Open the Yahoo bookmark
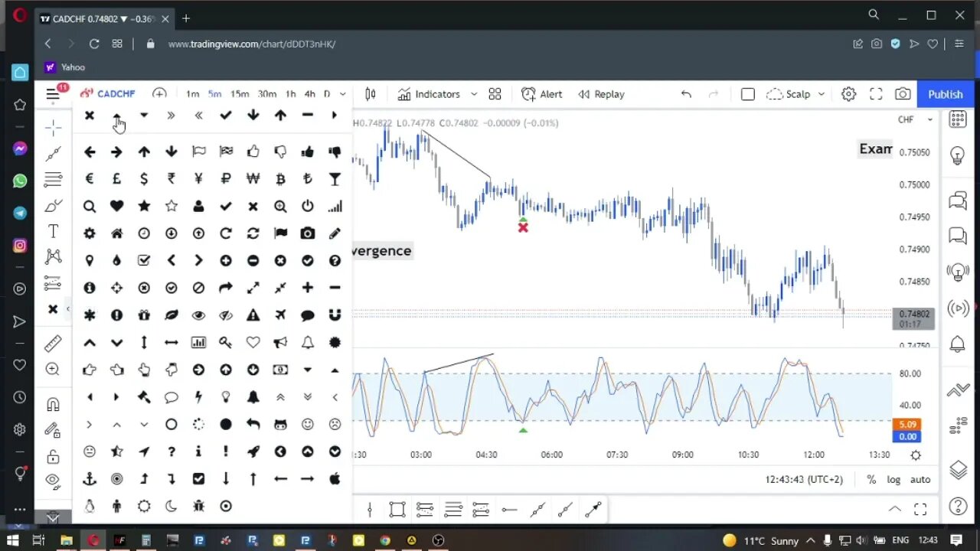 (65, 67)
